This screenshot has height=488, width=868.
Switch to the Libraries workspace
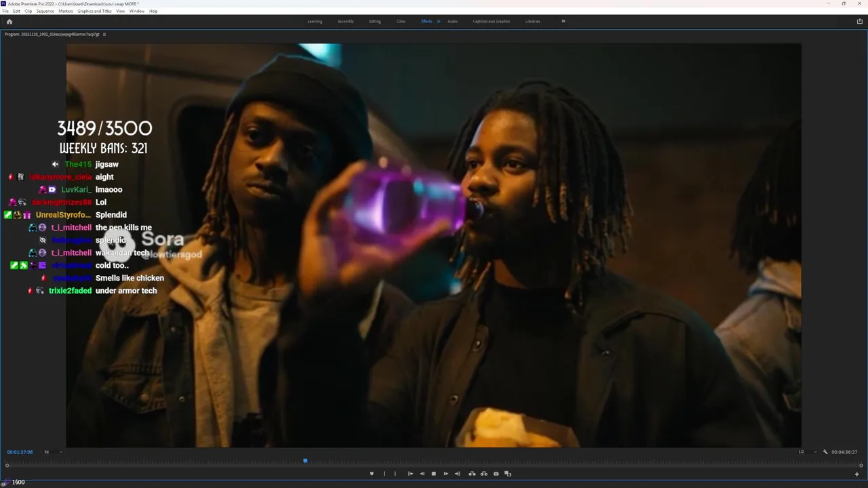tap(533, 21)
